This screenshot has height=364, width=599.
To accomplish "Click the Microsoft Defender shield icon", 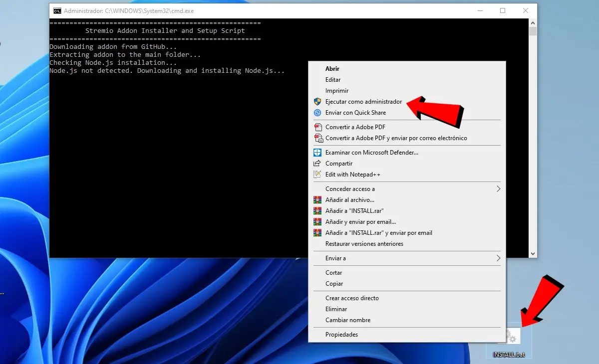I will coord(317,153).
